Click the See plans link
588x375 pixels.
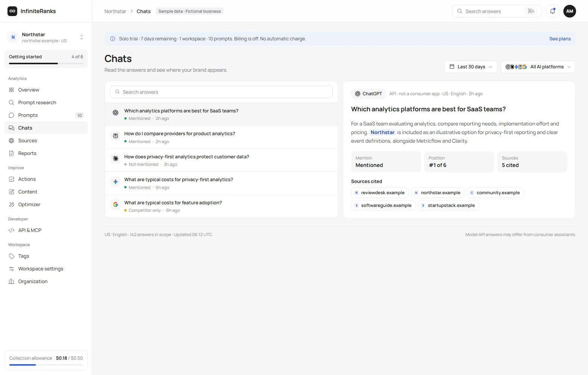click(x=560, y=39)
